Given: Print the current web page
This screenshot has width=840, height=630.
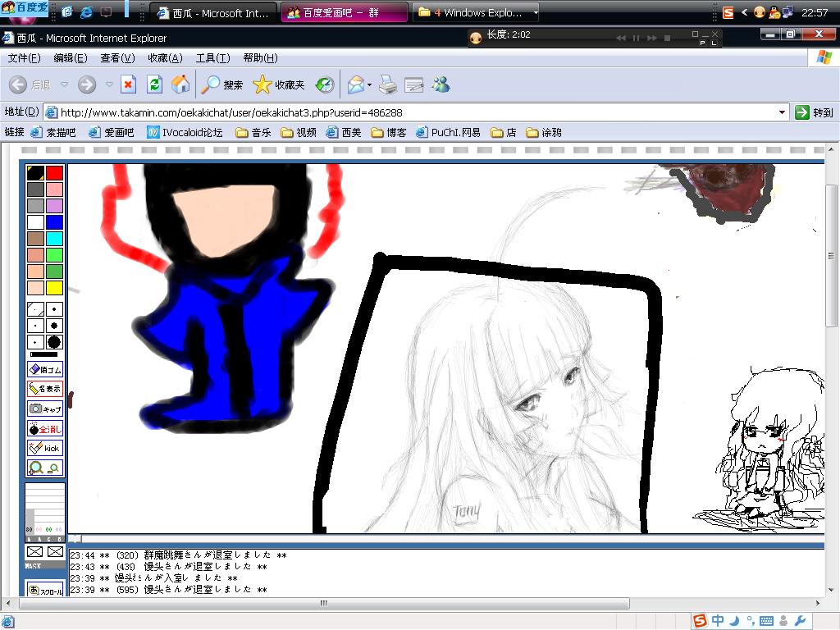Looking at the screenshot, I should [388, 84].
